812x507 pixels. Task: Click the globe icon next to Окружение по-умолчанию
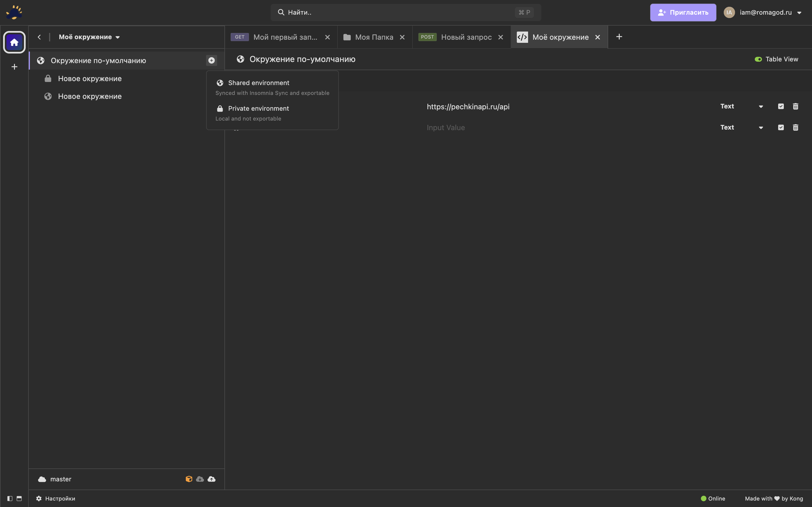(40, 60)
